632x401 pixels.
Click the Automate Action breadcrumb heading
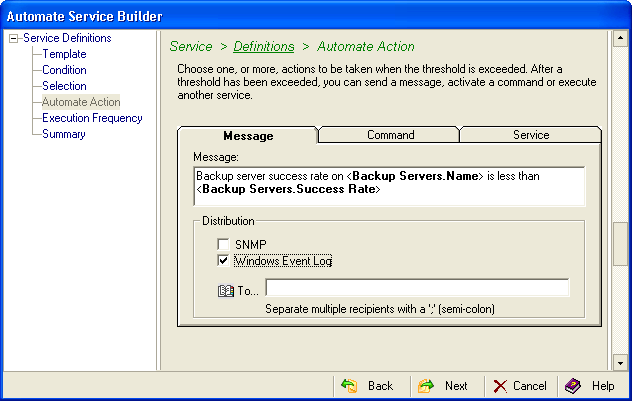coord(366,46)
